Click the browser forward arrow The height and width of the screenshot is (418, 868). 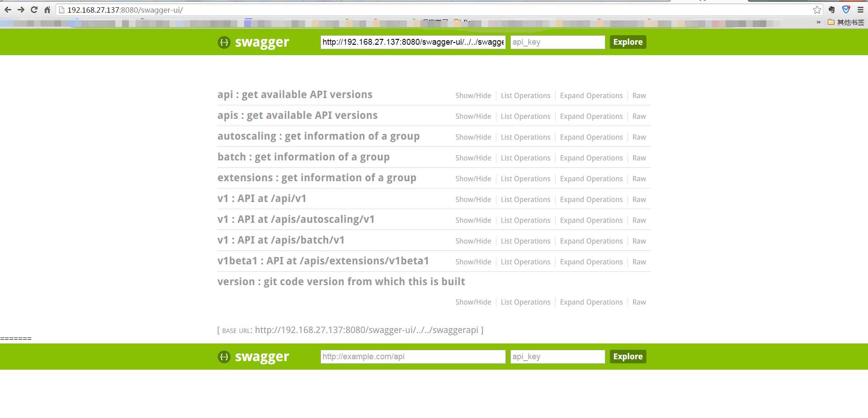pyautogui.click(x=21, y=9)
